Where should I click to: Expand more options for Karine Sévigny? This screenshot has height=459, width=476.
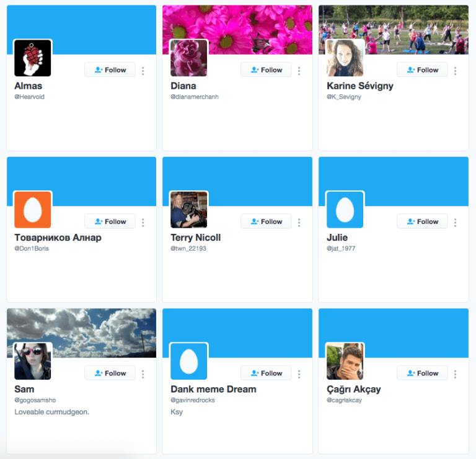point(455,71)
